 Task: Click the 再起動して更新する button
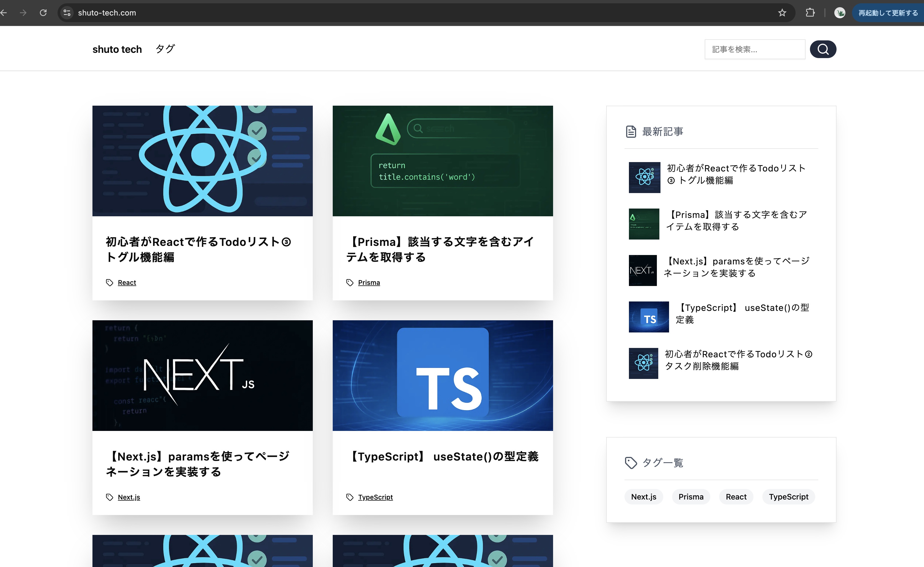[x=888, y=13]
